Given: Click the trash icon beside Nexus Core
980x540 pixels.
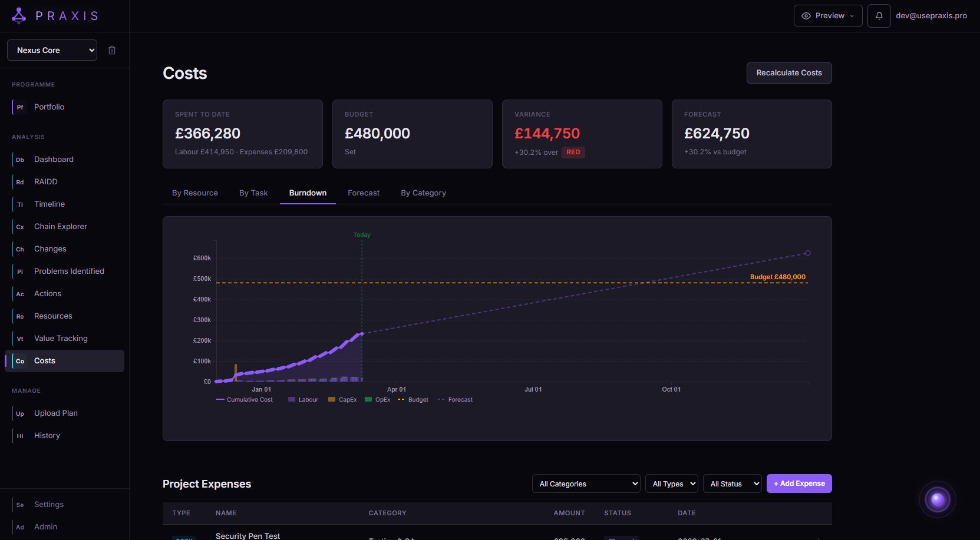Looking at the screenshot, I should tap(112, 50).
